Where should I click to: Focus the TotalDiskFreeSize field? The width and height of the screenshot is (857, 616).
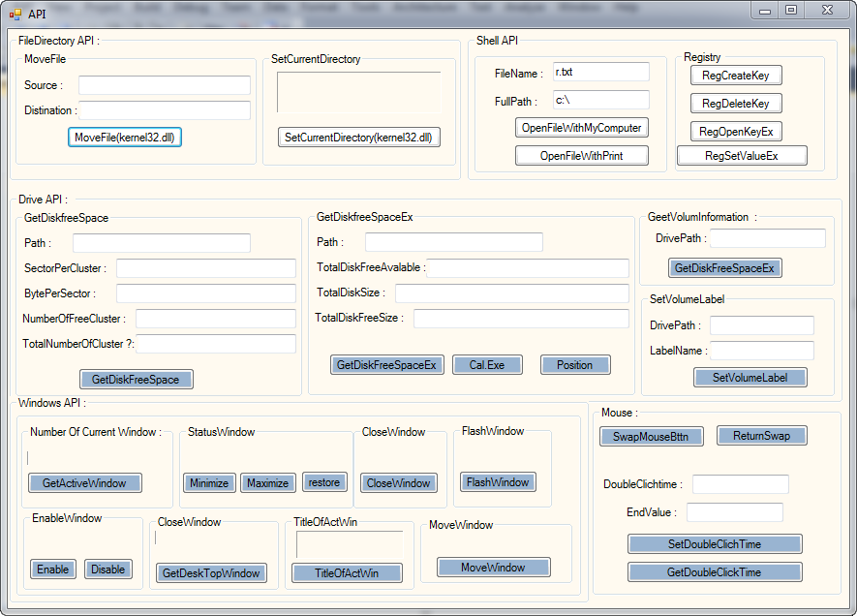(x=521, y=318)
